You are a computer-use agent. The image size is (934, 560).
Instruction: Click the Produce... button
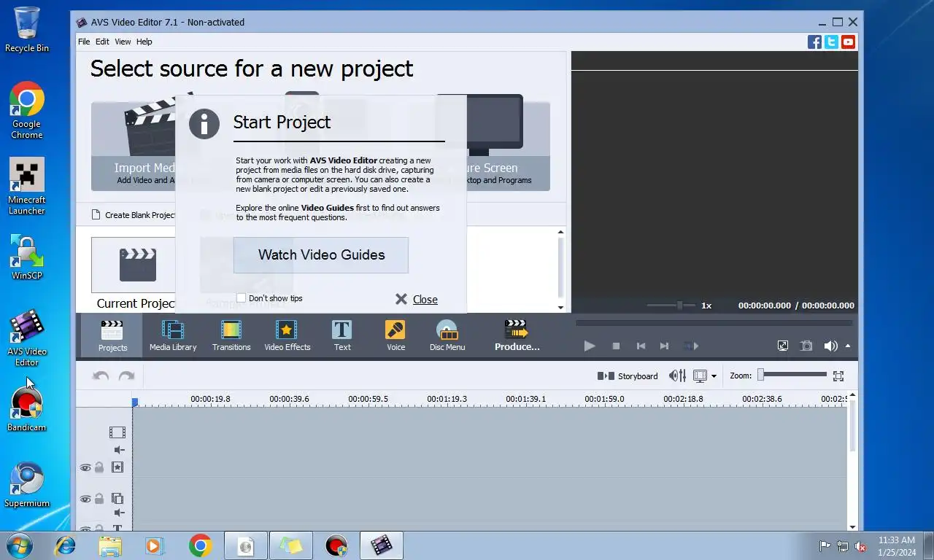pos(517,335)
